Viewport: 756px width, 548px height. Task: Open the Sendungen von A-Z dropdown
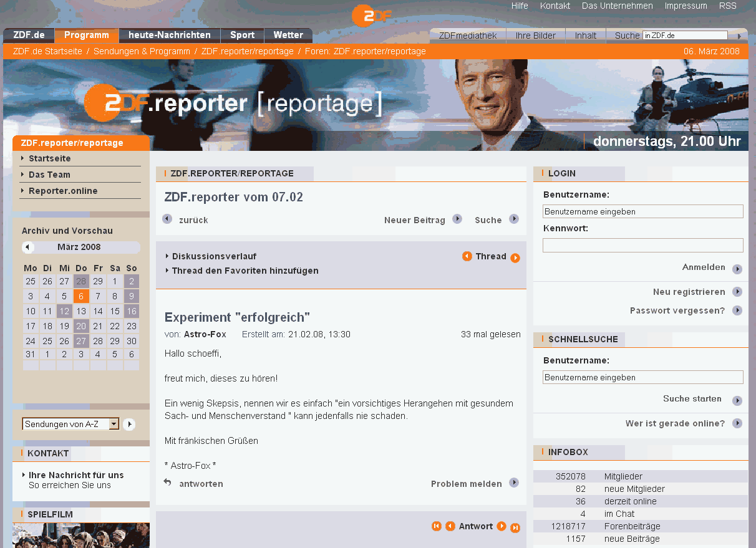tap(114, 424)
